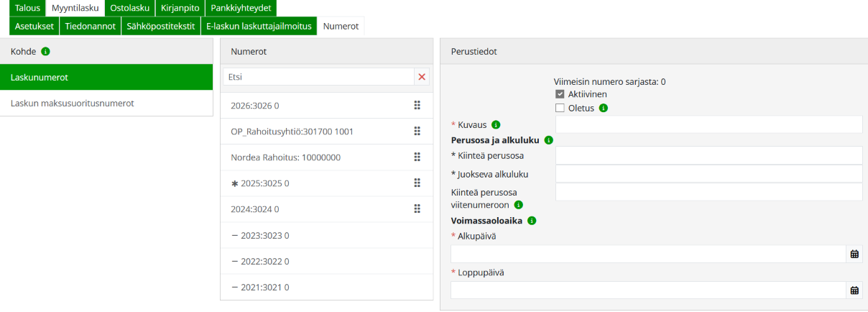Screen dimensions: 868x312
Task: Clear search with the red X icon
Action: (x=422, y=77)
